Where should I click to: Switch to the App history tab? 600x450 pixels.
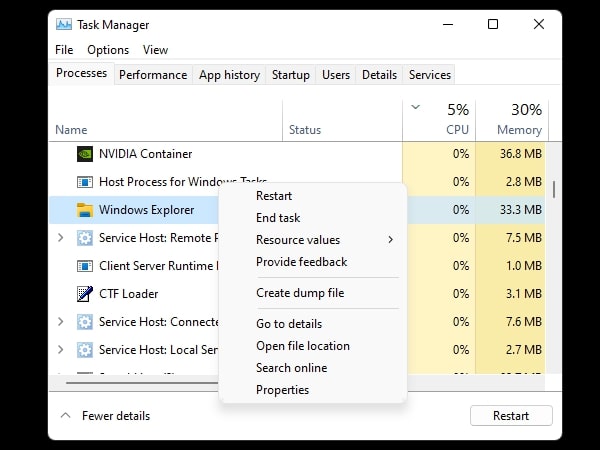point(229,75)
